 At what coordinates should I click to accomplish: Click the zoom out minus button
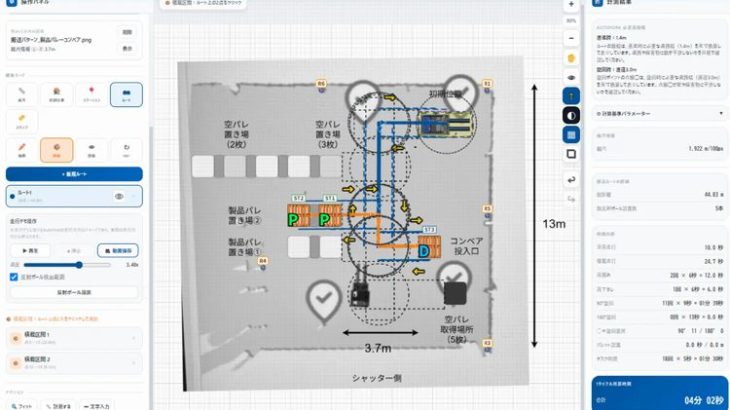point(571,39)
